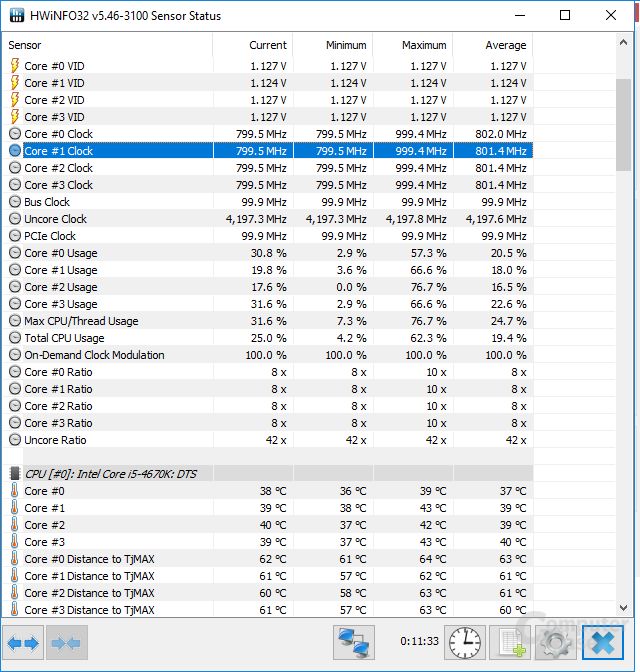Maximize the HWiNFO32 Sensor Status window
640x672 pixels.
click(565, 15)
